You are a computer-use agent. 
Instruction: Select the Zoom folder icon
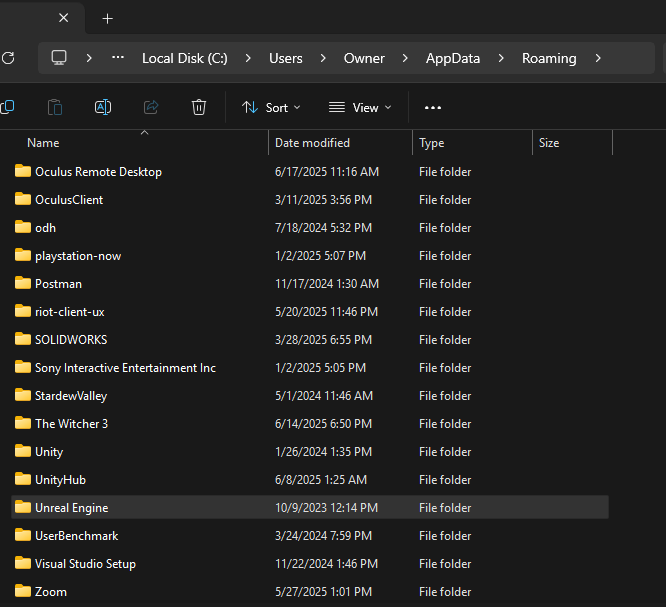tap(23, 592)
